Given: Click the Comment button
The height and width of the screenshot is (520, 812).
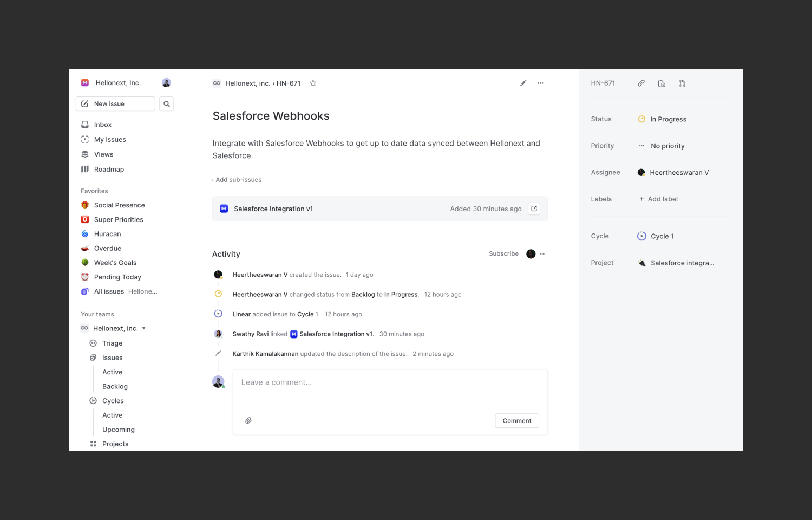Looking at the screenshot, I should click(x=517, y=421).
